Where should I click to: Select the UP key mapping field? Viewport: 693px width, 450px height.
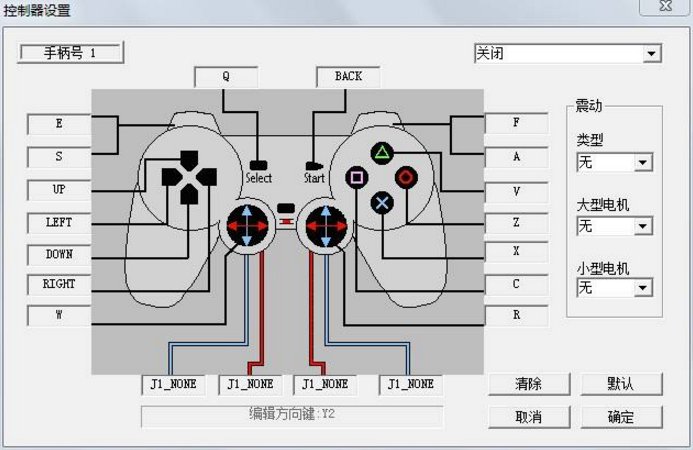coord(59,190)
